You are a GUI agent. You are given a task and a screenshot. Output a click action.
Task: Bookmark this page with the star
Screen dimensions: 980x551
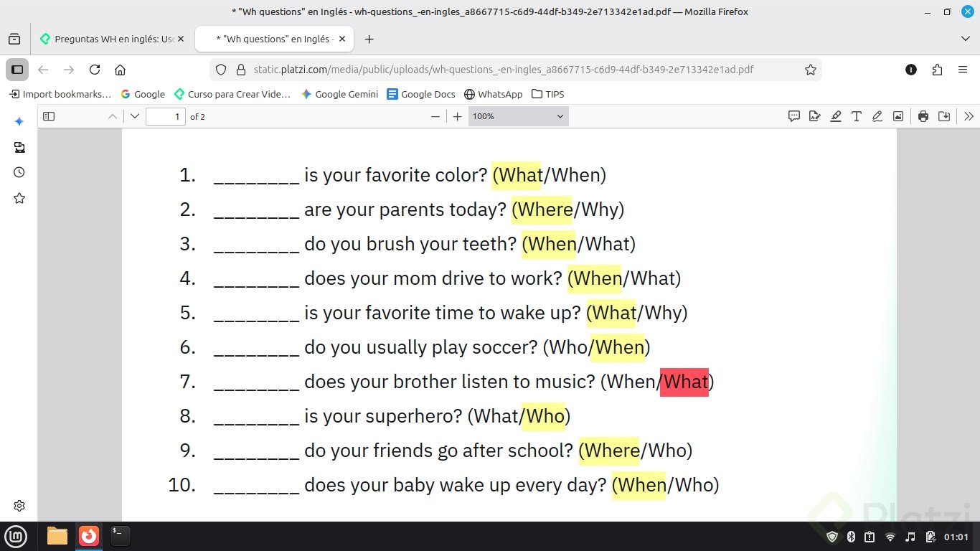pos(811,70)
